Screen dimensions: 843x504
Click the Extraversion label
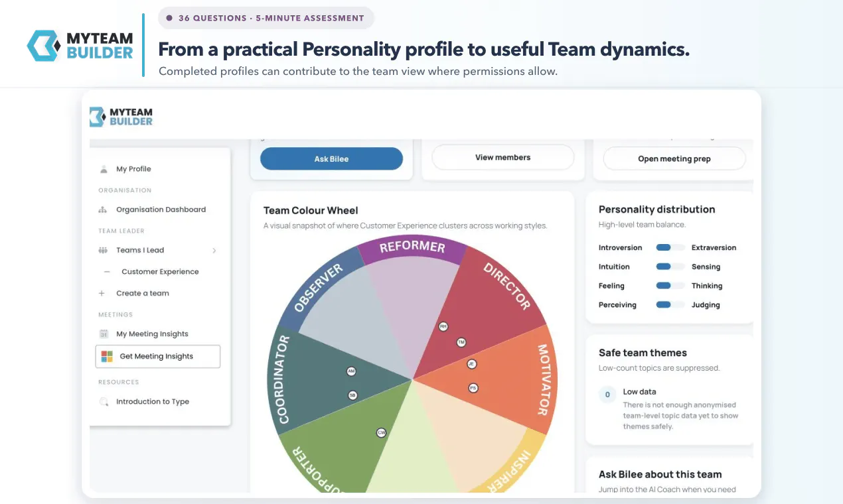(x=714, y=247)
